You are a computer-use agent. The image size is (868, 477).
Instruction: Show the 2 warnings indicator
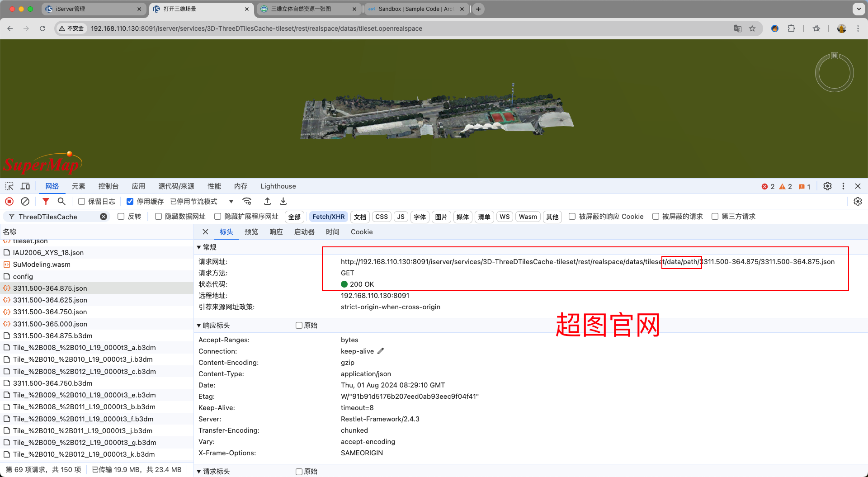[785, 187]
